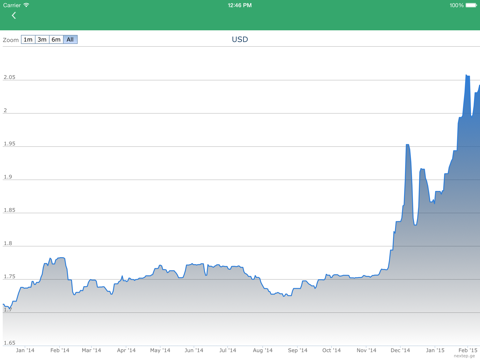Tap the Wi-Fi icon in status bar
480x360 pixels.
[26, 5]
